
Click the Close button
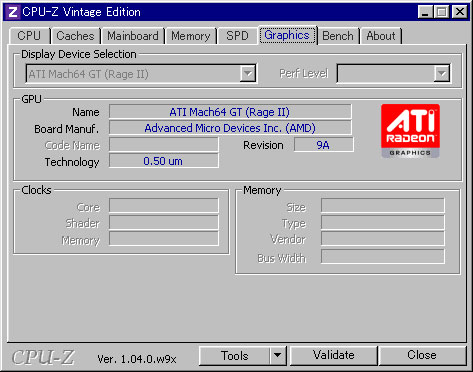click(x=422, y=355)
